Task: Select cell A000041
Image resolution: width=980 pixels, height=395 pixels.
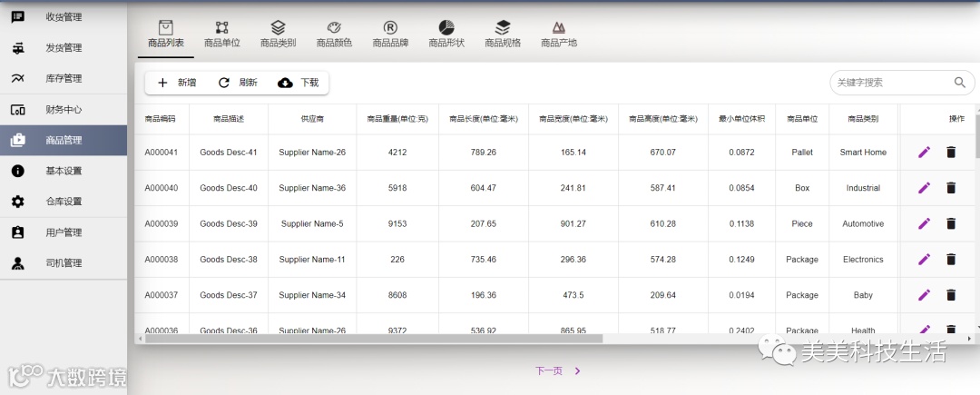Action: [x=162, y=152]
